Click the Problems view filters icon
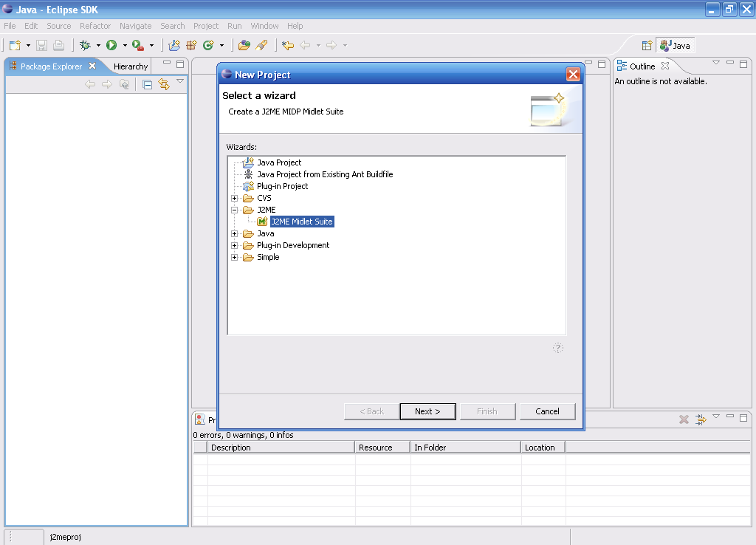The height and width of the screenshot is (545, 756). click(x=701, y=419)
